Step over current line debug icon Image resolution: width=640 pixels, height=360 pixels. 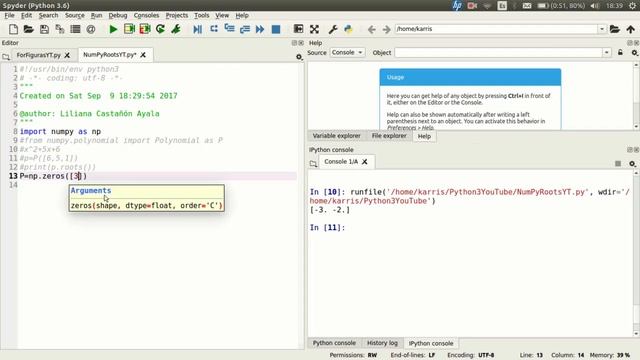point(213,29)
